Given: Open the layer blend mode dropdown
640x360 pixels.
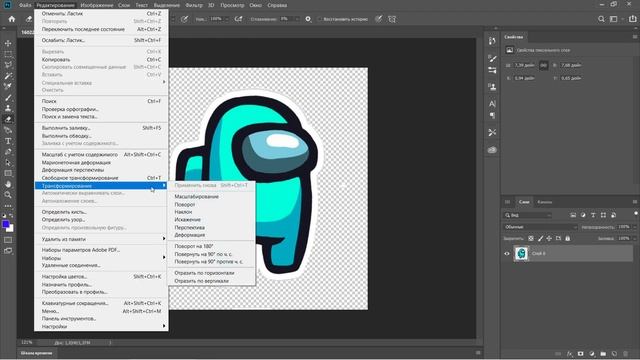Looking at the screenshot, I should point(540,227).
